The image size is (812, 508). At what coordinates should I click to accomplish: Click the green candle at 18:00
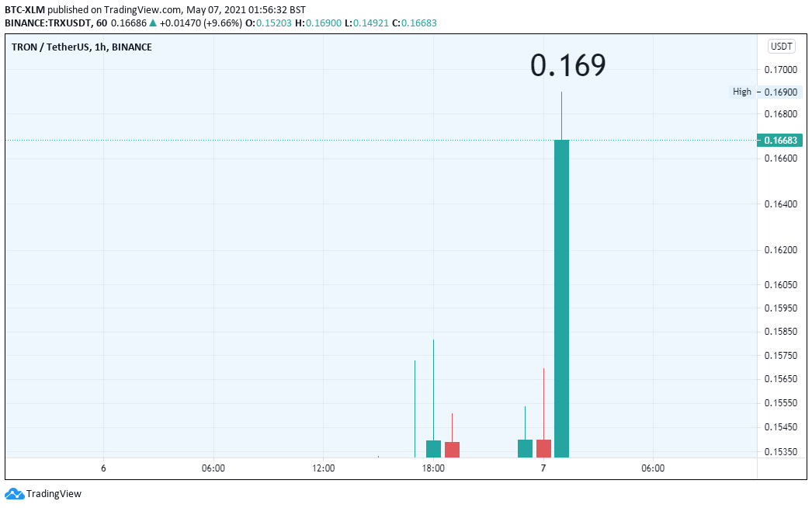(433, 449)
